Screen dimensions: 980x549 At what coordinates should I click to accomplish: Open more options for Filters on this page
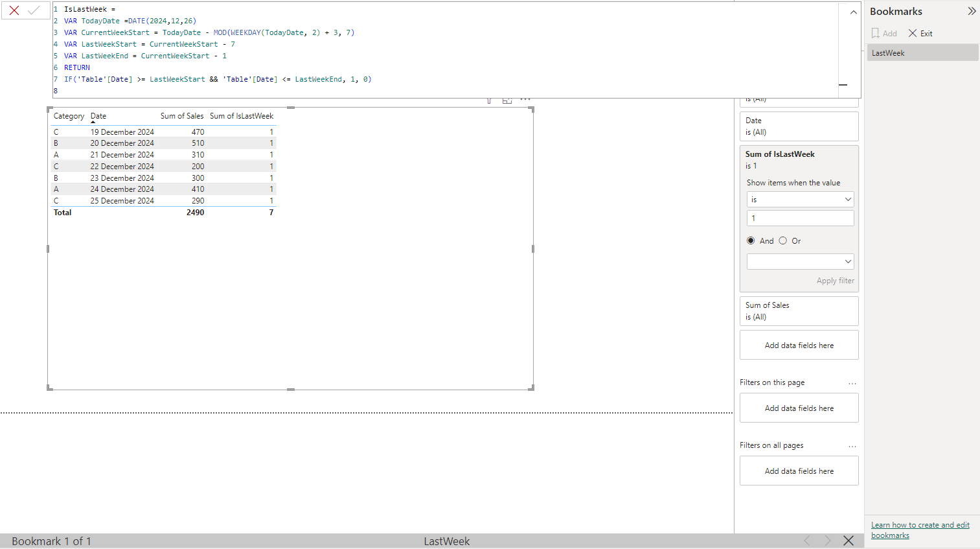(852, 383)
